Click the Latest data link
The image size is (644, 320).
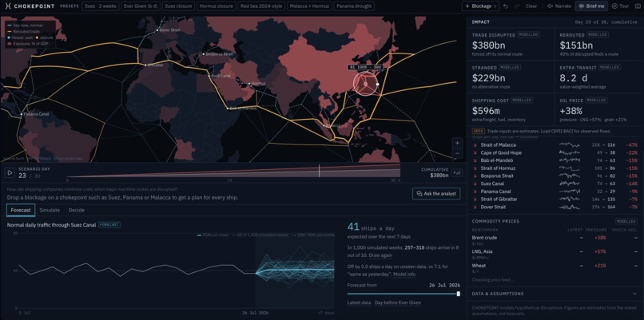(x=360, y=302)
